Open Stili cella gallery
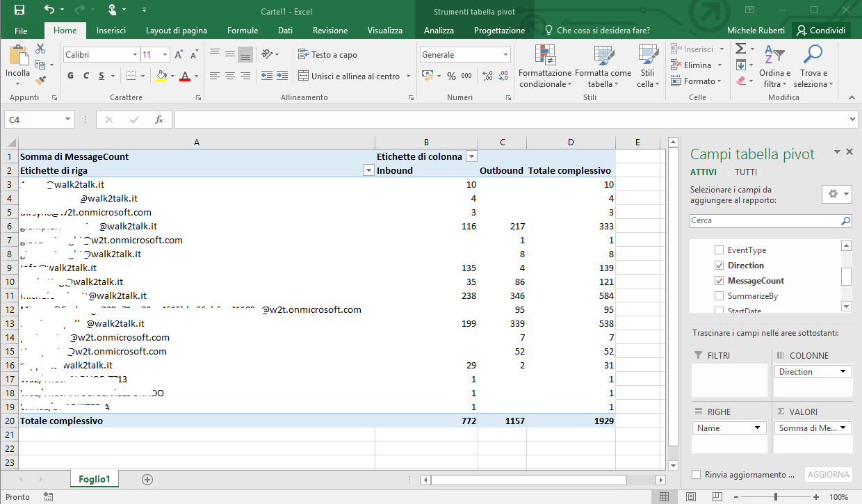The width and height of the screenshot is (862, 504). tap(648, 67)
